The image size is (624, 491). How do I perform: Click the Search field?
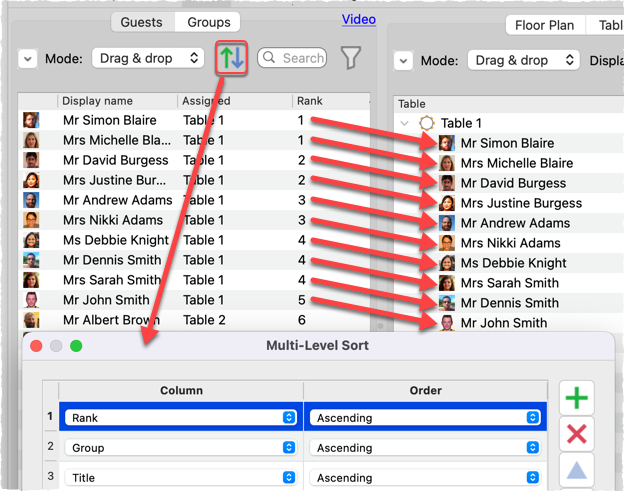pos(292,59)
